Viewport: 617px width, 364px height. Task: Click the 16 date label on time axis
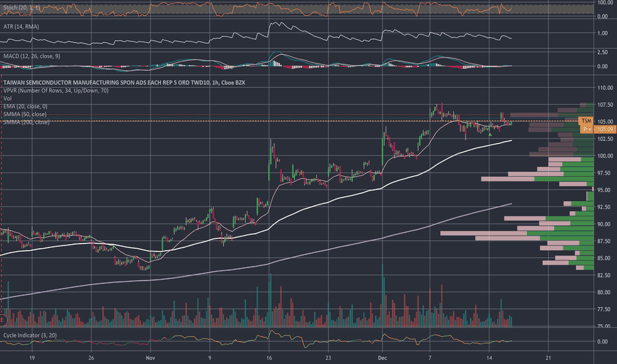pyautogui.click(x=269, y=358)
